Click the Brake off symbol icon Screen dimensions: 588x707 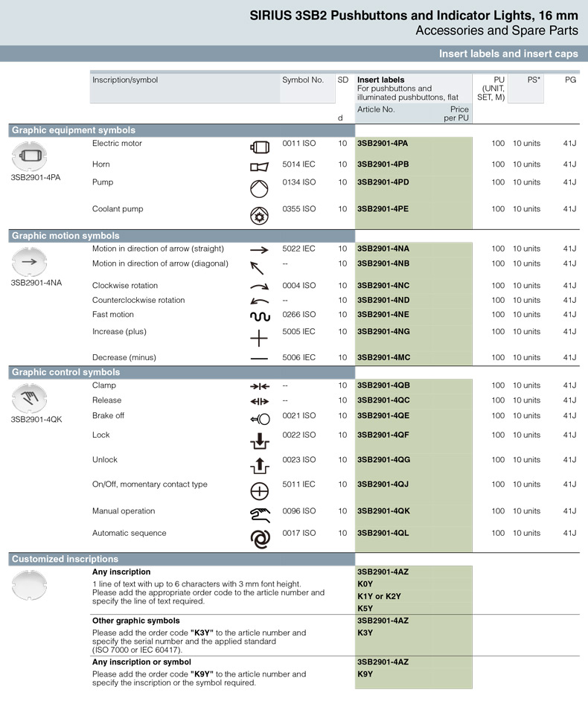[259, 418]
